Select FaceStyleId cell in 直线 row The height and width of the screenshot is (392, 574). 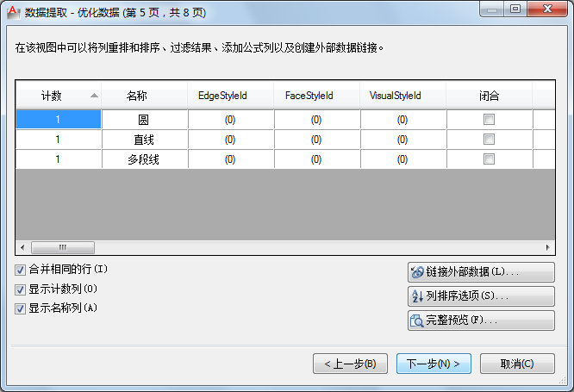(317, 139)
